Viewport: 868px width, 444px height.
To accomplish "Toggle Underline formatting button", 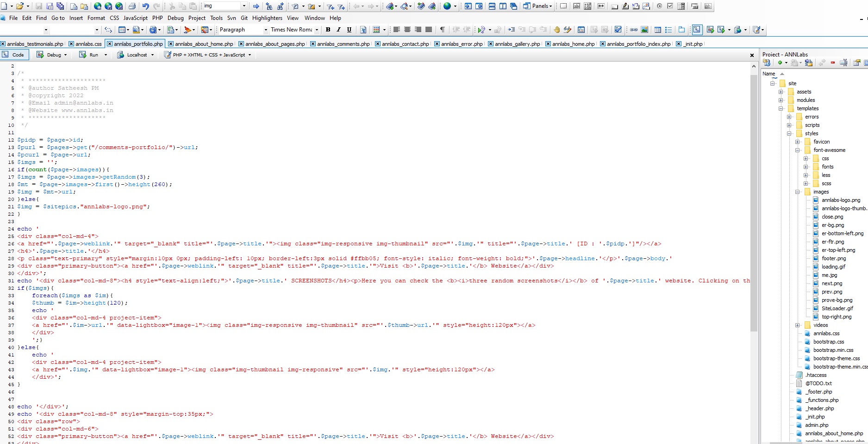I will (349, 30).
